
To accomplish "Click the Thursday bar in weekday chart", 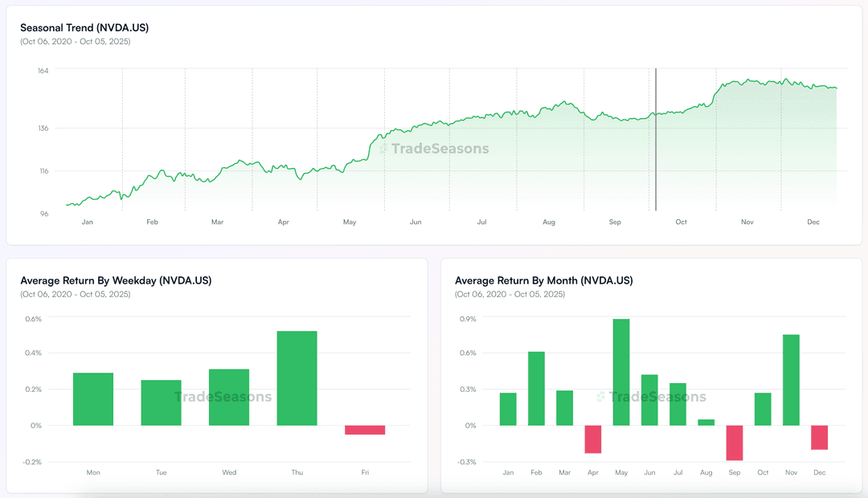I will pyautogui.click(x=297, y=378).
